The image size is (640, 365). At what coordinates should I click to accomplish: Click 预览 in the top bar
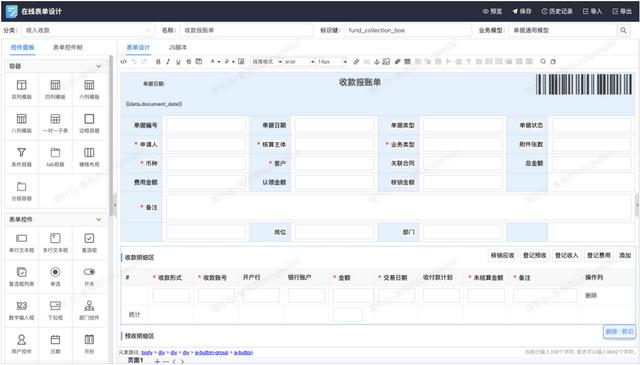492,11
